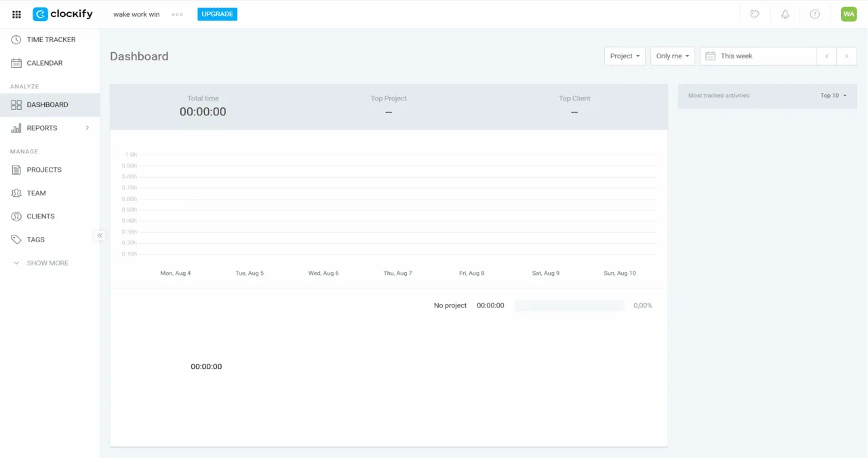This screenshot has height=458, width=868.
Task: Click the help question mark icon
Action: (x=815, y=14)
